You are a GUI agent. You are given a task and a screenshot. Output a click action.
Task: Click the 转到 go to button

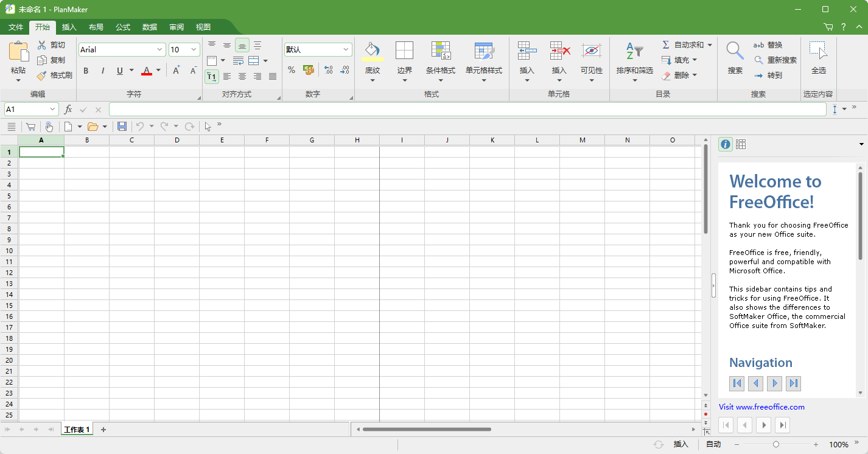[x=768, y=75]
